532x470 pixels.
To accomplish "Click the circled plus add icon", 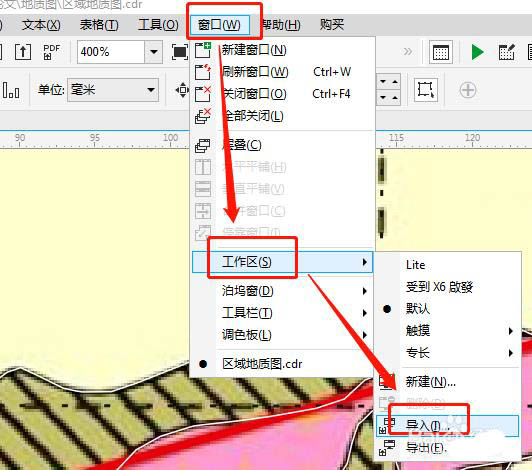I will 468,90.
